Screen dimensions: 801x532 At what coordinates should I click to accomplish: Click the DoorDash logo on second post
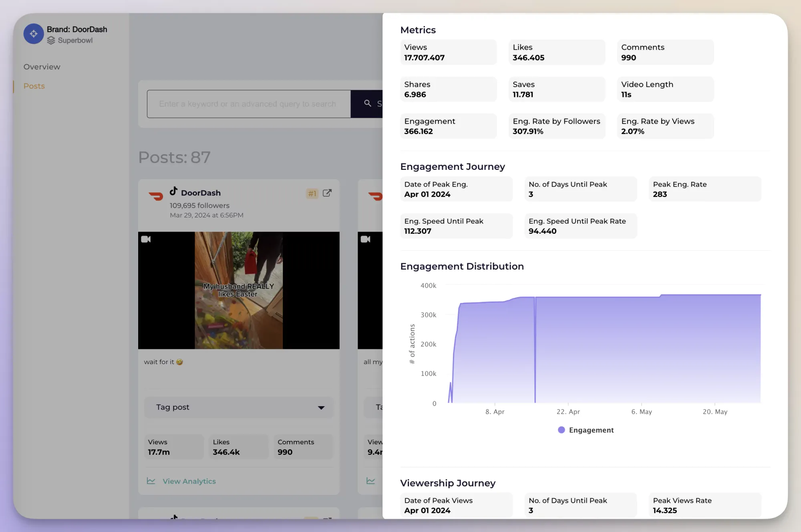[375, 196]
